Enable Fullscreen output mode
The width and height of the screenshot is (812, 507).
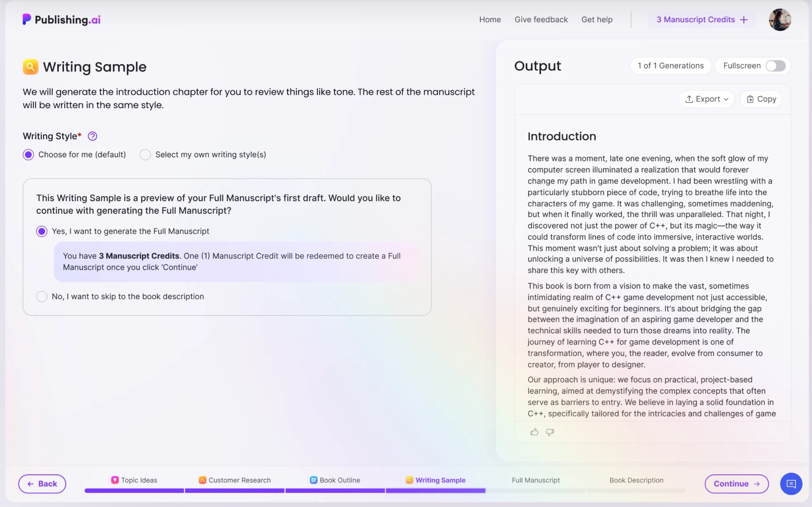pos(776,66)
